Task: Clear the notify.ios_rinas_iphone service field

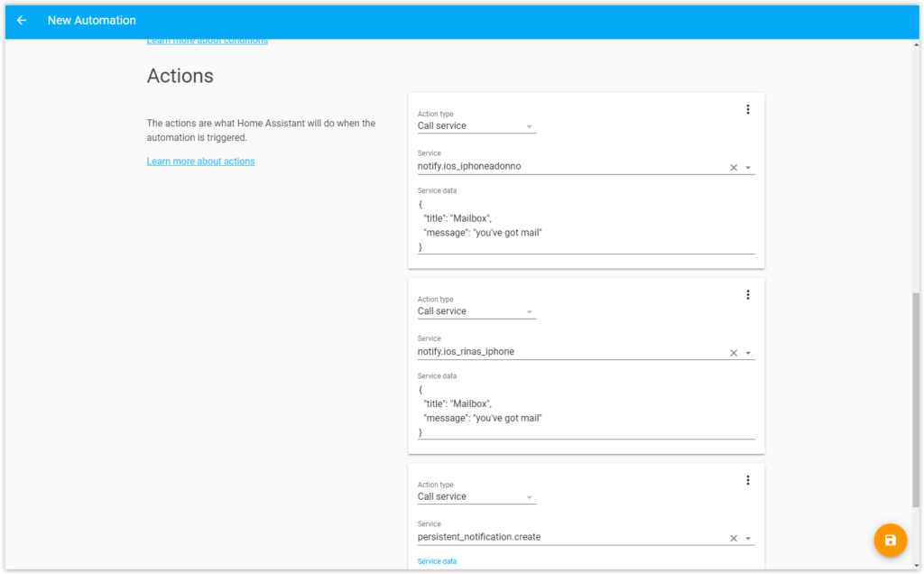Action: [734, 352]
